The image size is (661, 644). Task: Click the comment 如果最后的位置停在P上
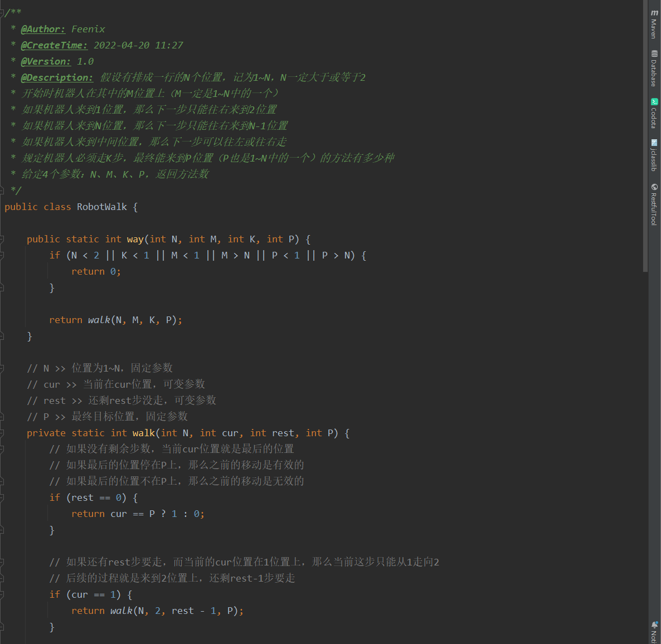coord(177,465)
